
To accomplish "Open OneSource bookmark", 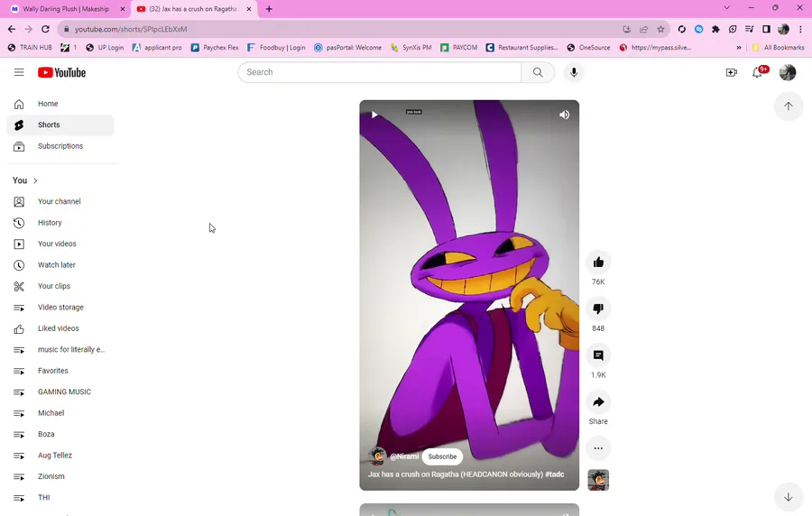I will [x=589, y=48].
